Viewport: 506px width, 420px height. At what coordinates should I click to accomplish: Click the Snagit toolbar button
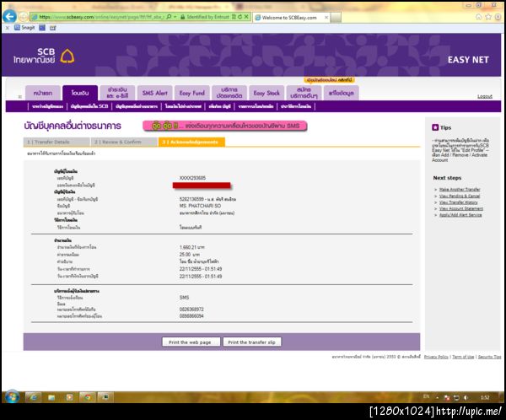coord(24,28)
